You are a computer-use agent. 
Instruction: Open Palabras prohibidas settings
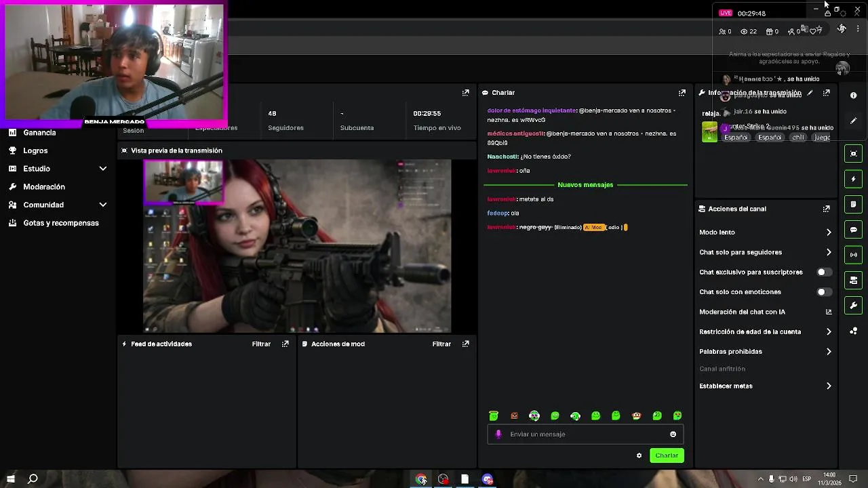[x=766, y=352]
